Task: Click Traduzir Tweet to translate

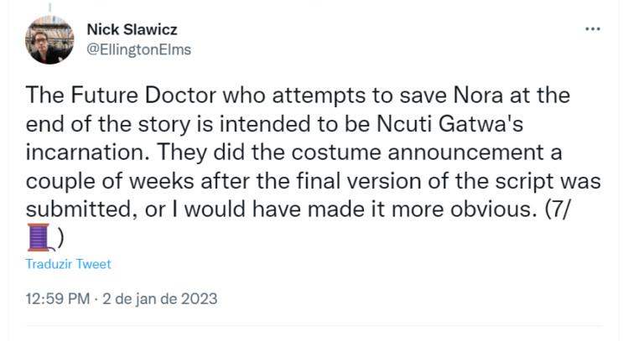Action: (69, 264)
